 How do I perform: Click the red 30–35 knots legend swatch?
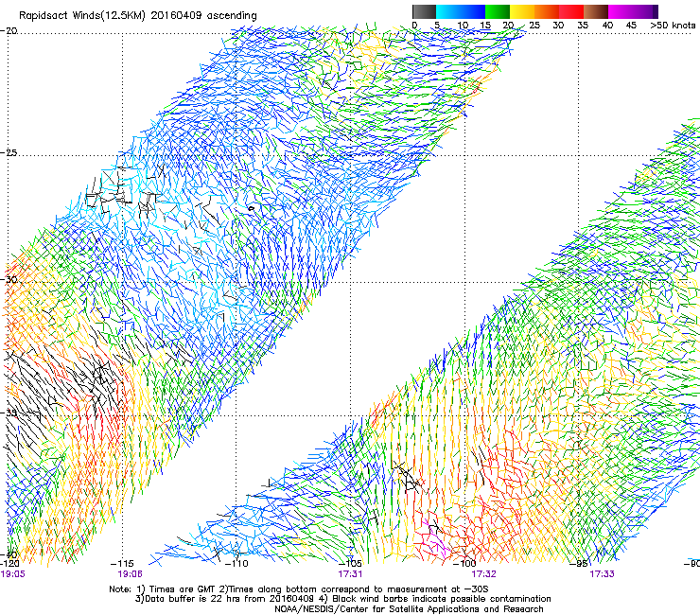[x=571, y=11]
